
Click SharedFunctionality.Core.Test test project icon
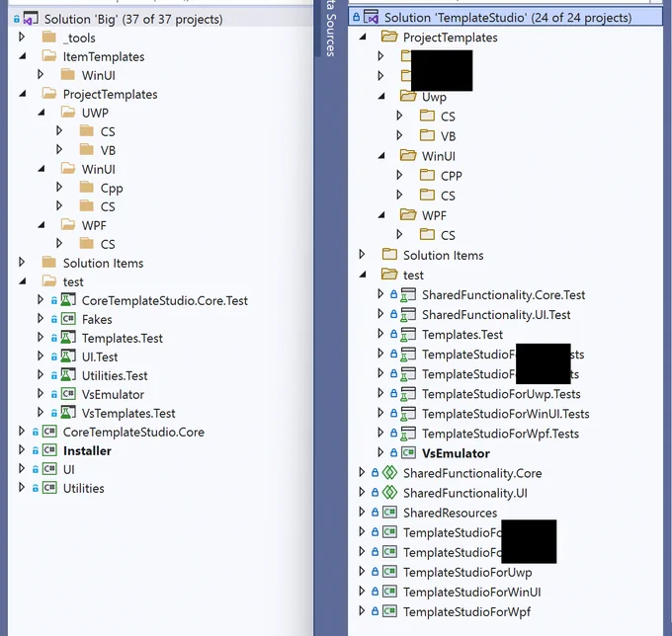click(x=408, y=294)
